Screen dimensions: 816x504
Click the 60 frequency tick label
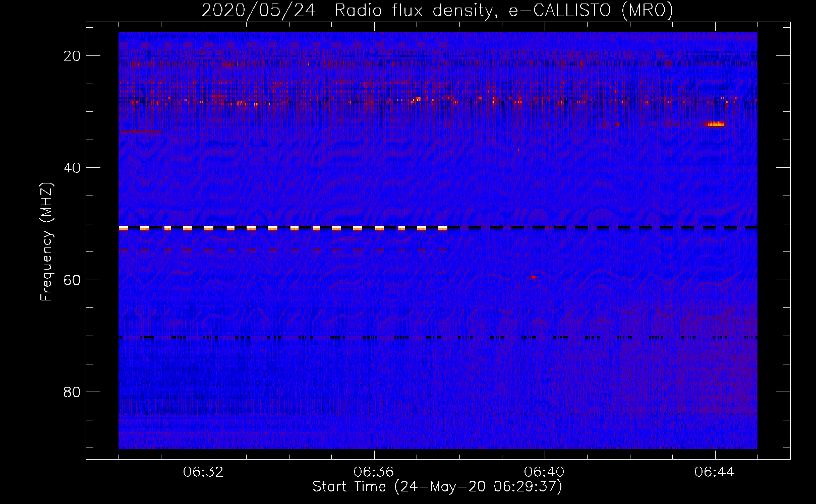(73, 280)
